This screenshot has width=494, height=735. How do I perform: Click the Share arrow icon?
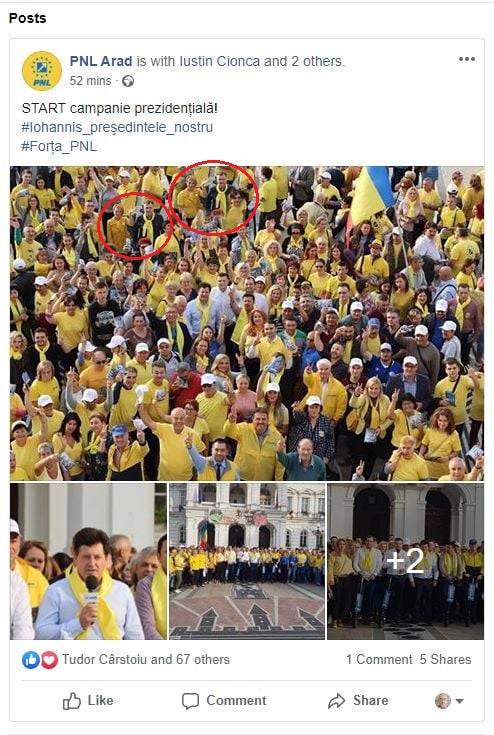point(337,701)
